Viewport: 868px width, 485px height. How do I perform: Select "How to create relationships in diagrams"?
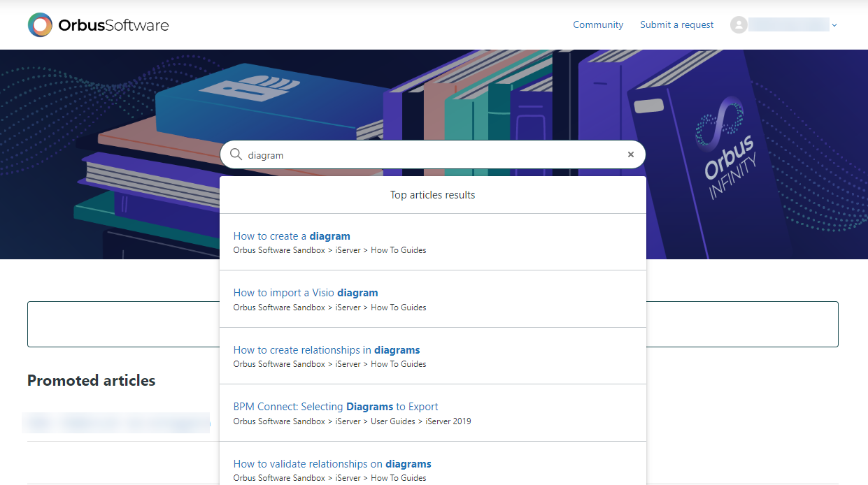326,350
